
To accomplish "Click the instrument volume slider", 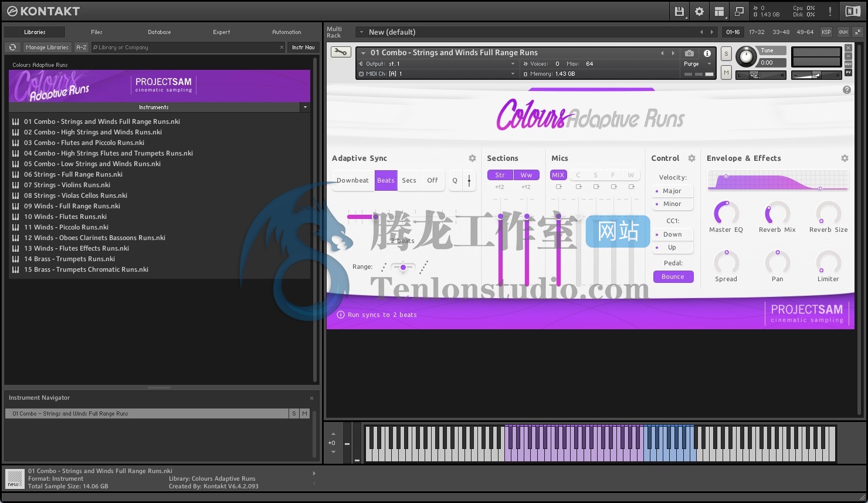I will [816, 75].
